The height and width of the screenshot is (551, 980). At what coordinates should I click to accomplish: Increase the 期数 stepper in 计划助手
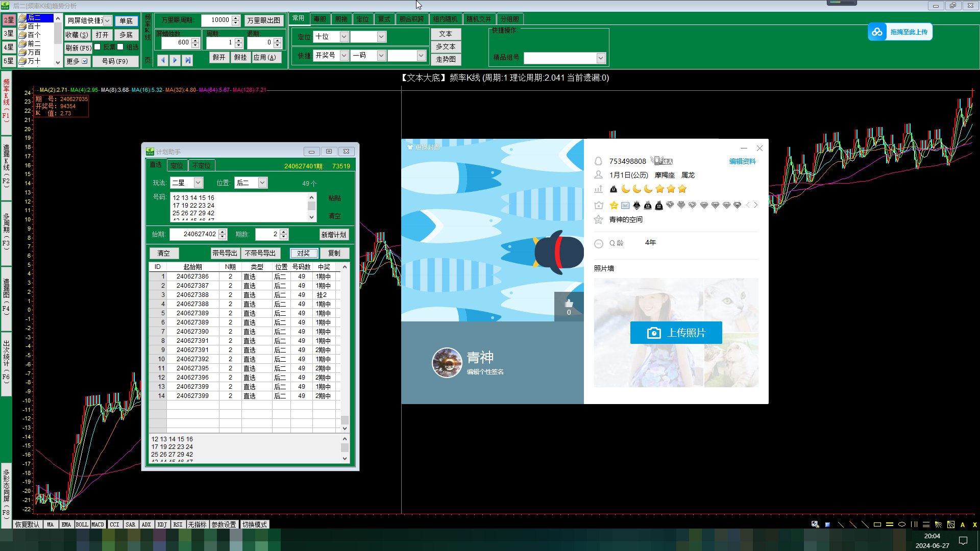click(x=284, y=232)
